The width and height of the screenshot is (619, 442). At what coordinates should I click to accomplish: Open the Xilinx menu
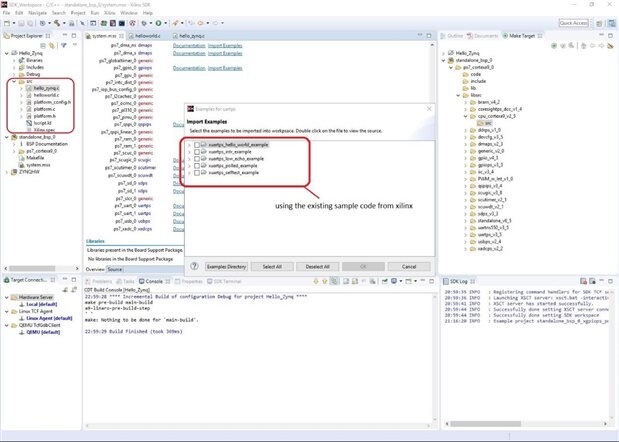click(x=110, y=13)
